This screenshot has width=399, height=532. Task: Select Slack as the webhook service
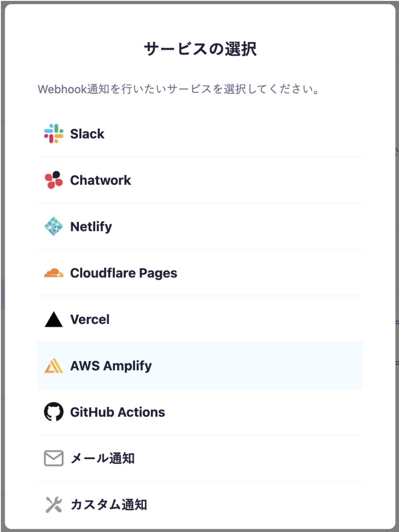click(87, 134)
